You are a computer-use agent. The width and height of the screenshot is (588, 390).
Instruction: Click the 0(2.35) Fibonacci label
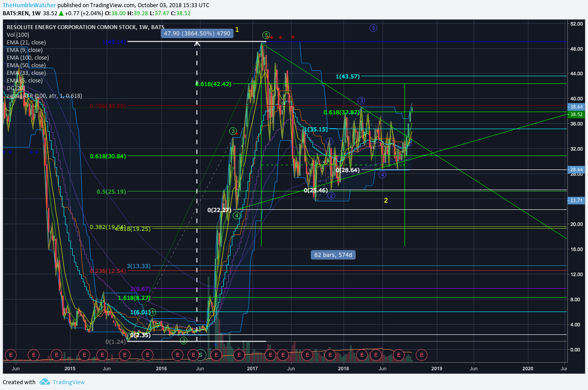(140, 334)
